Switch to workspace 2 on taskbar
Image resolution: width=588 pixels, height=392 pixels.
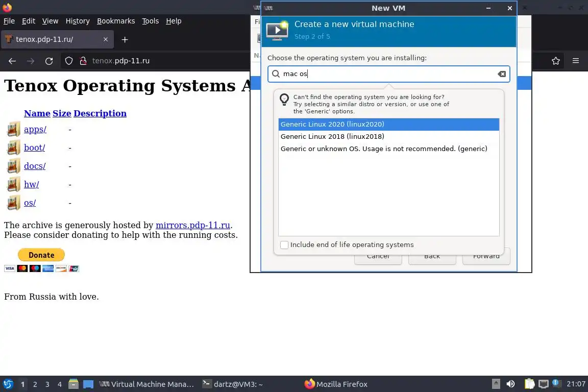point(35,384)
